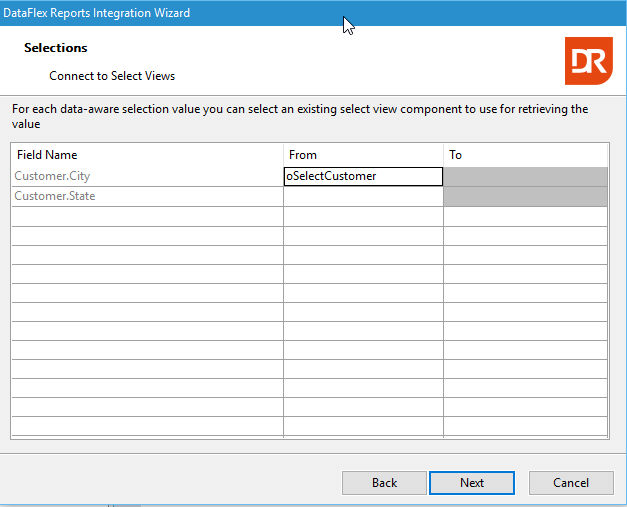Click the grayed To cell for Customer.City
This screenshot has height=507, width=627.
(x=525, y=176)
